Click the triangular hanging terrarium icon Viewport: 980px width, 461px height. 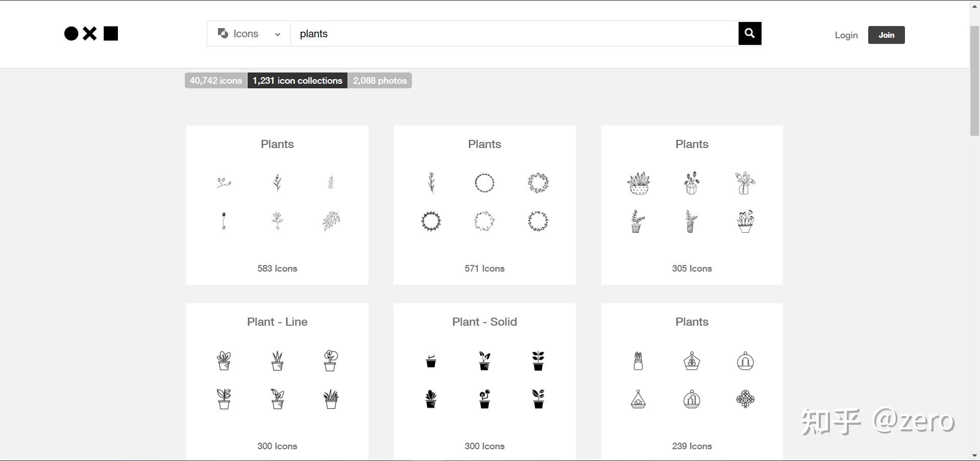coord(638,399)
